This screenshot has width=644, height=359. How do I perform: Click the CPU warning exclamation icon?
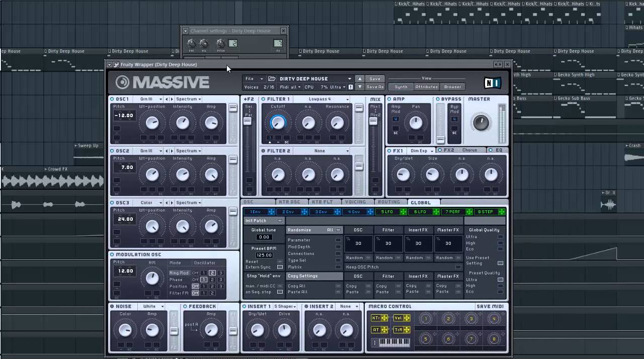click(351, 87)
